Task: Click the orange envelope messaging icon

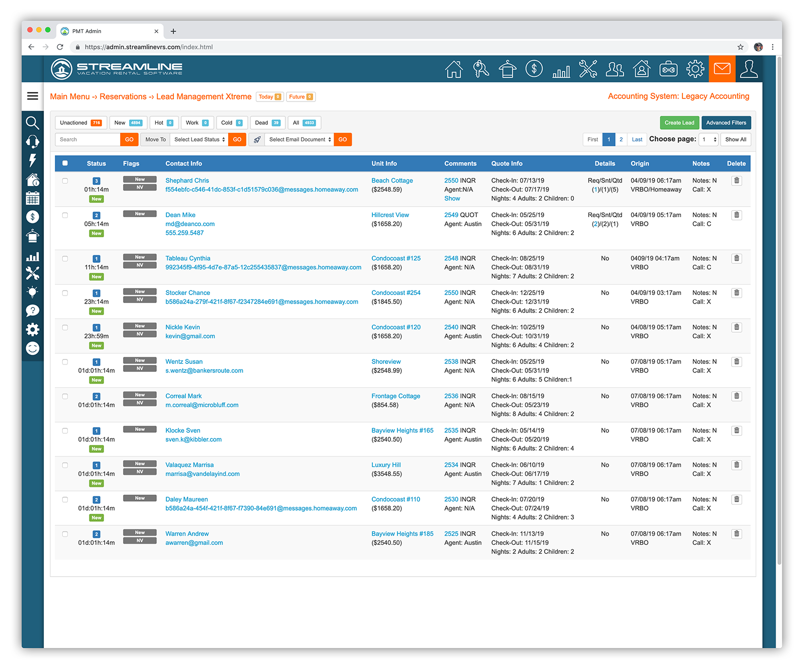Action: [x=722, y=69]
